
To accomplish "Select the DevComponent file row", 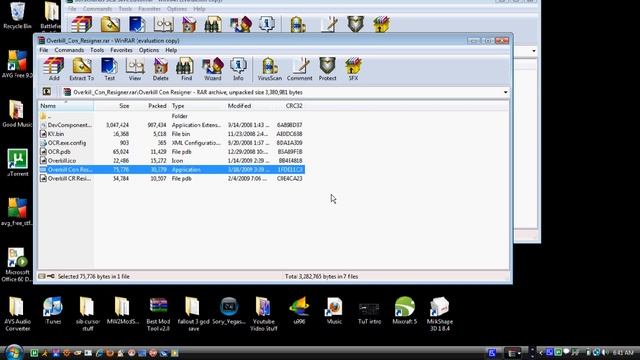I will click(171, 125).
